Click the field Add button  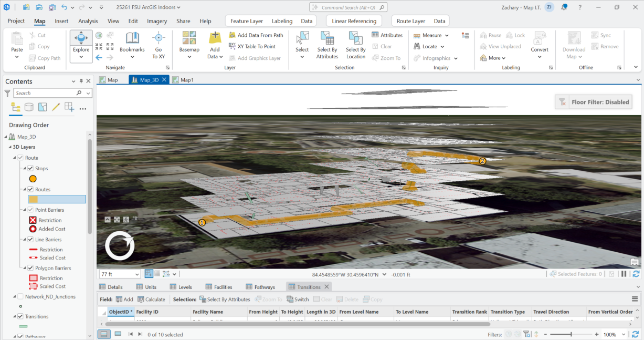(x=124, y=299)
